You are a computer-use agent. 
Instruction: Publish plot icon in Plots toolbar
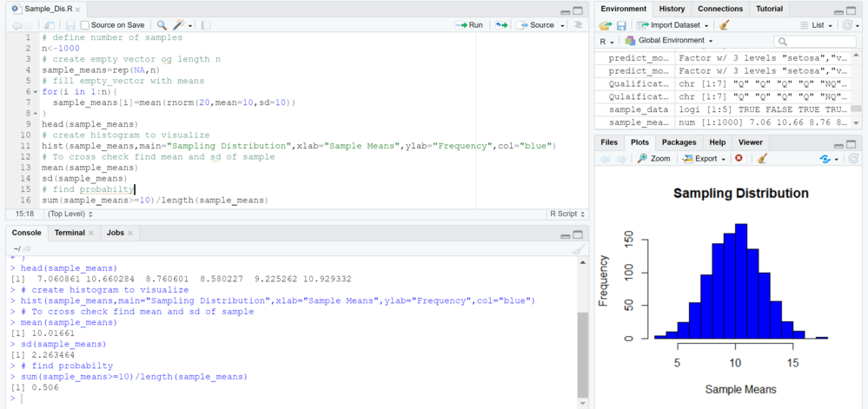coord(825,159)
